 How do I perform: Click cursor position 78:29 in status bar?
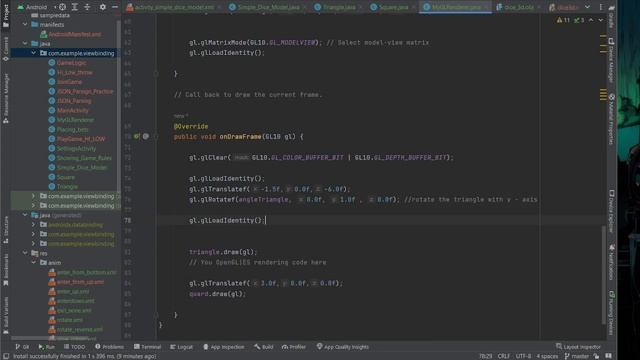pyautogui.click(x=485, y=356)
